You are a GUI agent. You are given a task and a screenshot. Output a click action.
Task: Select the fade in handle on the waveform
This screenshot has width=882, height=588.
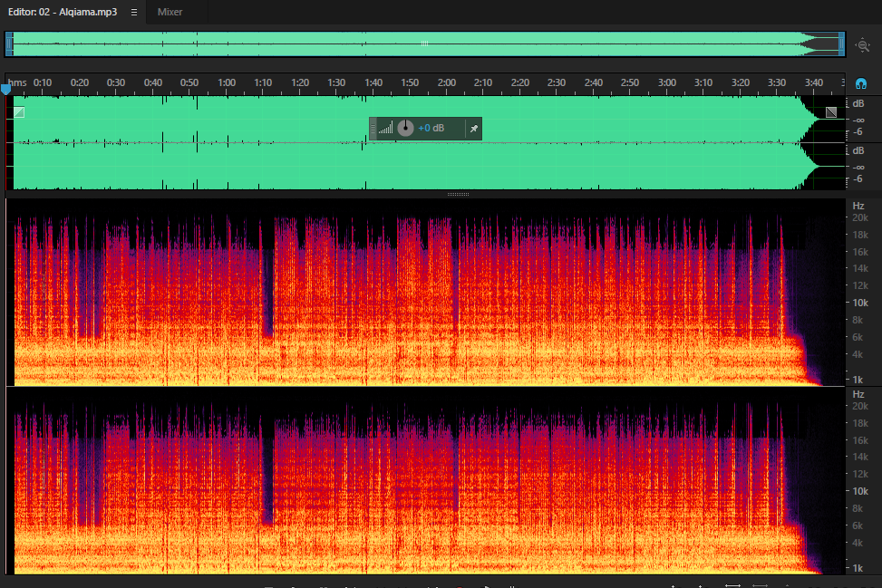click(19, 112)
